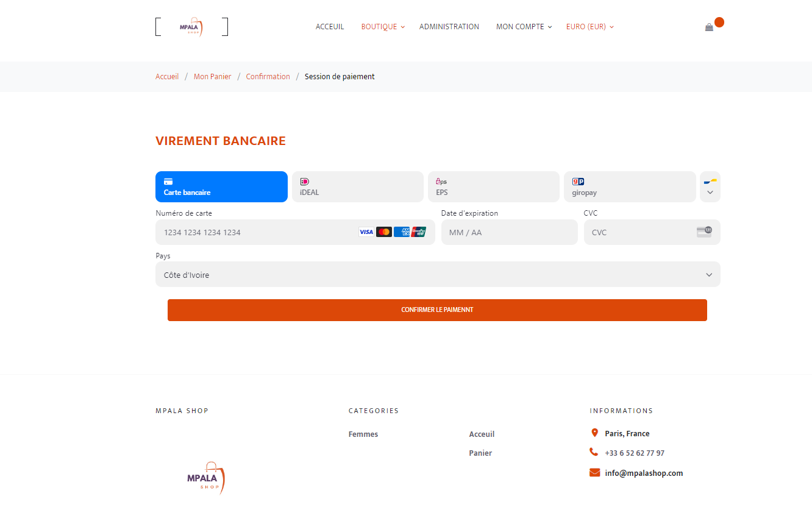Screen dimensions: 812x510
Task: Open the Pays country dropdown
Action: 438,274
